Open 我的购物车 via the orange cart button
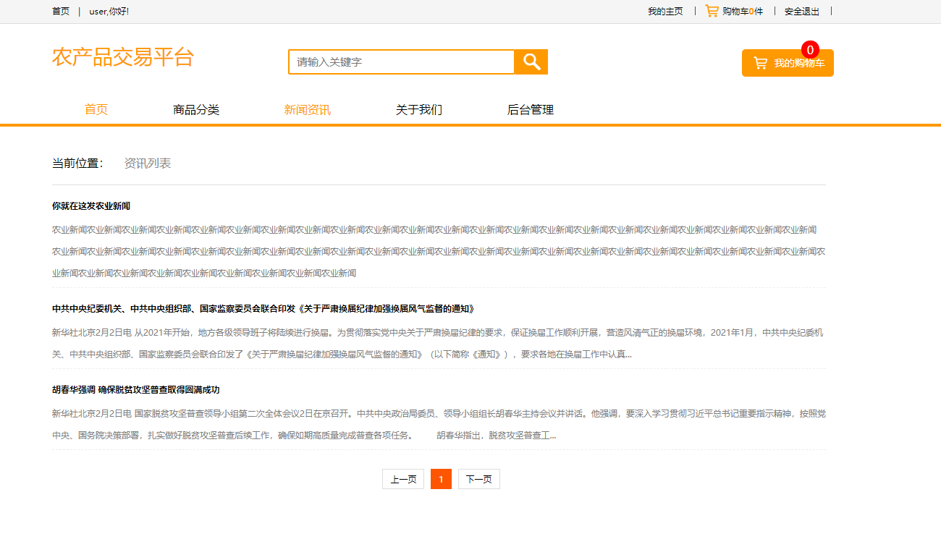The width and height of the screenshot is (941, 560). [x=788, y=62]
